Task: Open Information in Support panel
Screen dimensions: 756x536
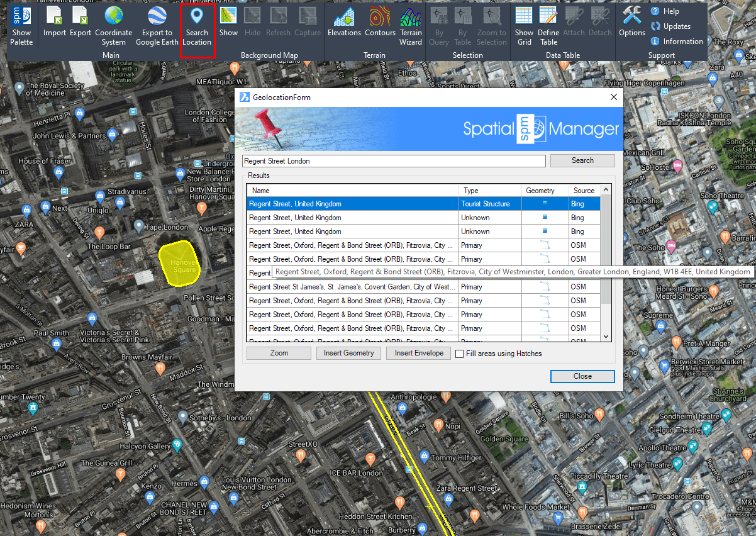Action: coord(677,42)
